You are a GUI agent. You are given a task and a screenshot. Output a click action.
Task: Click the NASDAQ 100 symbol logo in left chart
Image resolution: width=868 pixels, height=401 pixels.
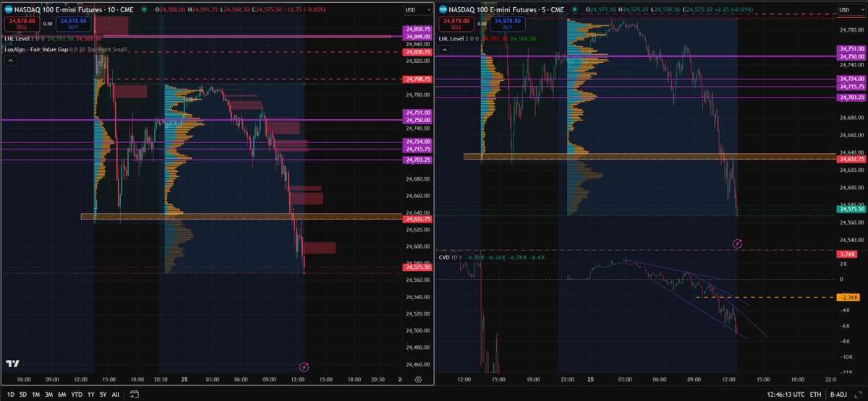tap(8, 10)
